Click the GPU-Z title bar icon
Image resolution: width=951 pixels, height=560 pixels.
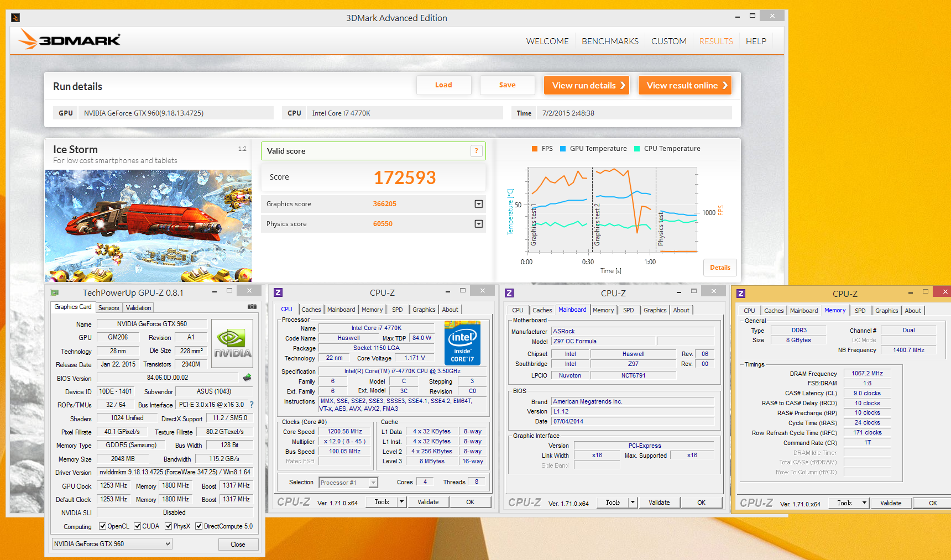pyautogui.click(x=55, y=292)
